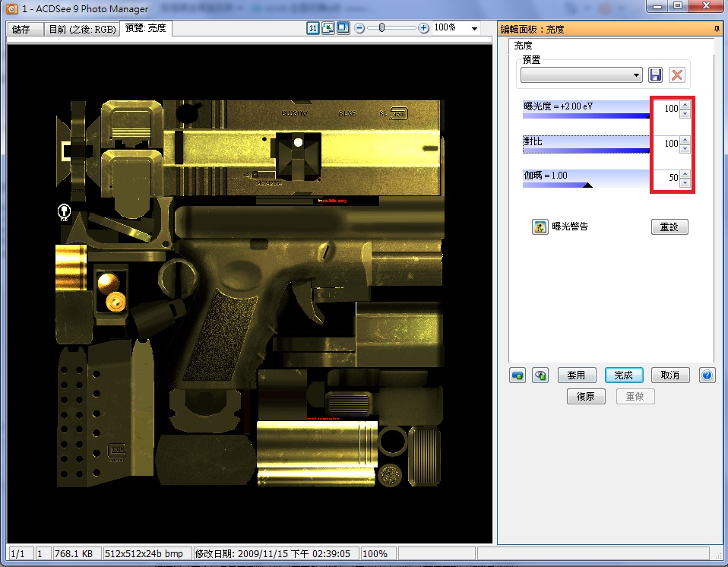The height and width of the screenshot is (567, 728).
Task: Click the 重設 reset button
Action: (x=669, y=226)
